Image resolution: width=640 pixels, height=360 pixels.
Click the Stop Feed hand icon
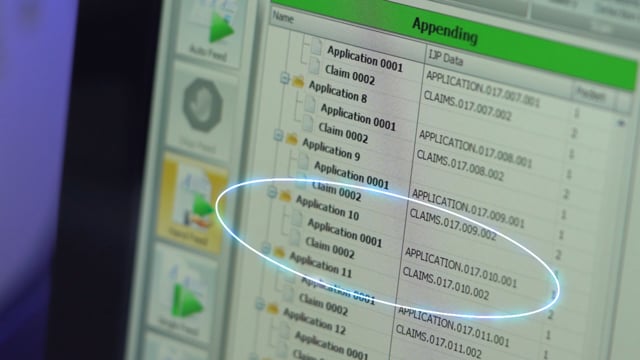pyautogui.click(x=202, y=105)
